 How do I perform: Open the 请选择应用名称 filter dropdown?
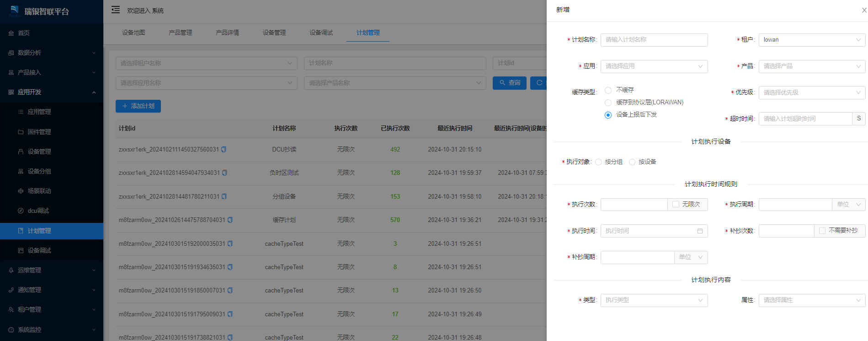click(206, 83)
